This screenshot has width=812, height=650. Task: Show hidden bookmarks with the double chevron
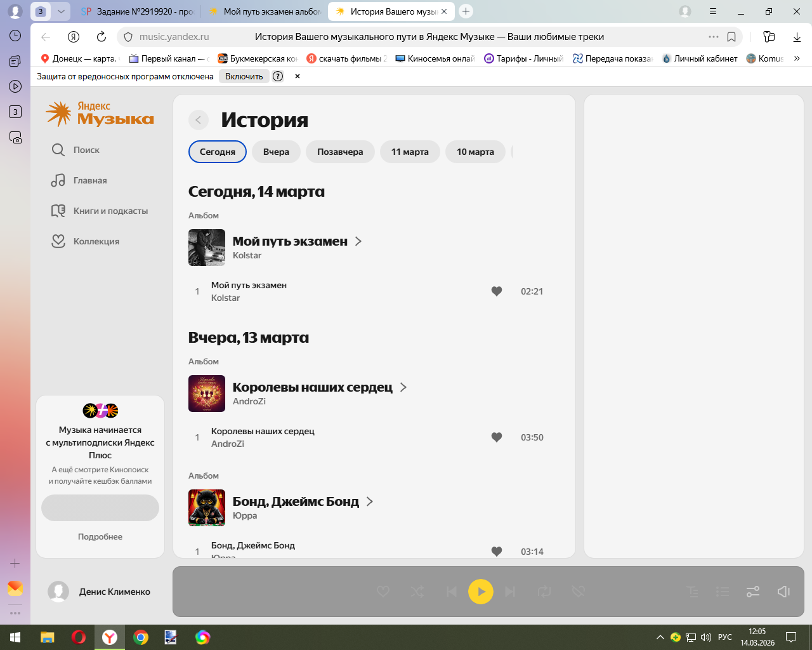[797, 58]
